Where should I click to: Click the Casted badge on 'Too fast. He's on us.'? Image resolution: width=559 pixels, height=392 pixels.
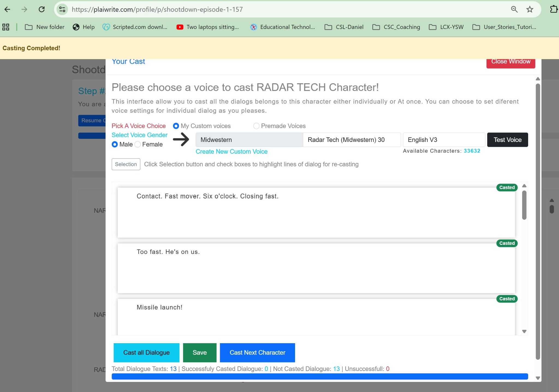tap(507, 243)
